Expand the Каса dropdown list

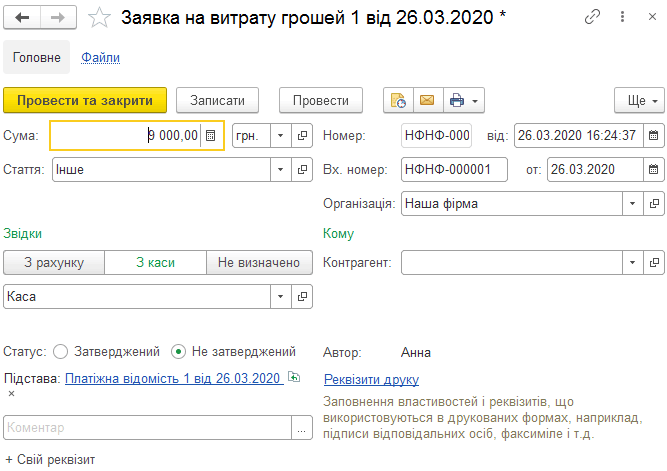pos(281,297)
